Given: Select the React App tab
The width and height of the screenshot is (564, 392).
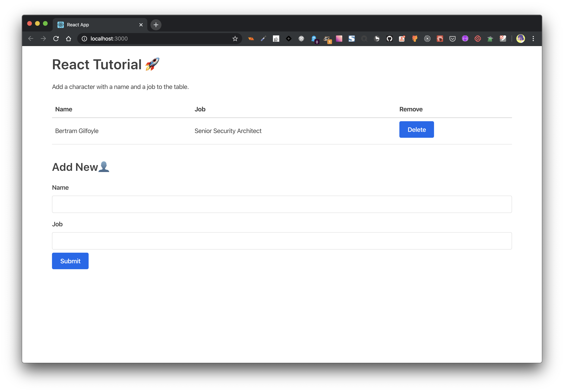Looking at the screenshot, I should 98,25.
